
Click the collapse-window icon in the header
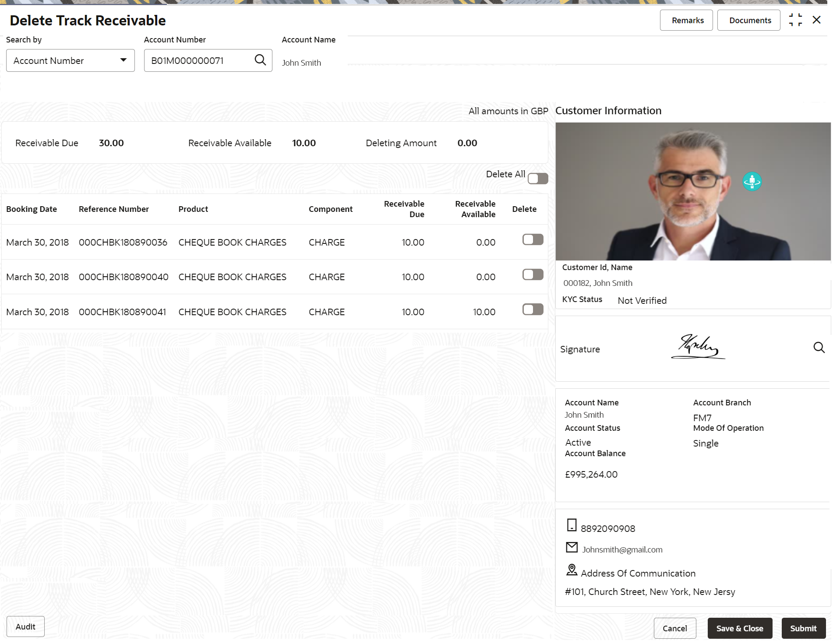795,20
